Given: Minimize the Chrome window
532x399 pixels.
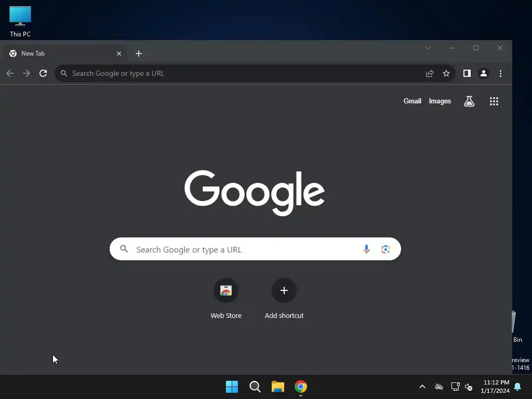Looking at the screenshot, I should pos(452,48).
